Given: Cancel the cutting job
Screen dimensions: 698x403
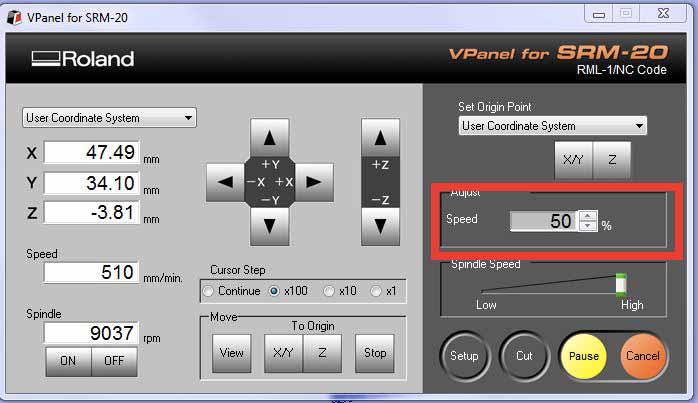Looking at the screenshot, I should tap(643, 356).
